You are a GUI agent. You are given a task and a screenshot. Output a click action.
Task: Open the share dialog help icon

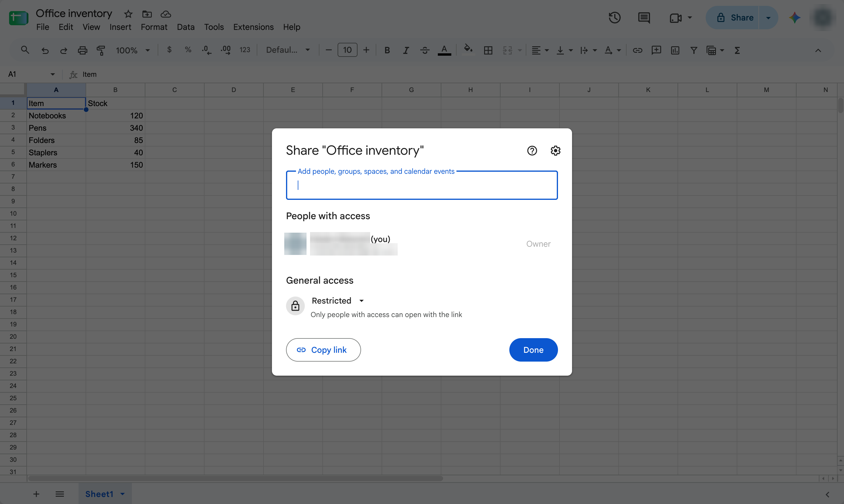[532, 150]
